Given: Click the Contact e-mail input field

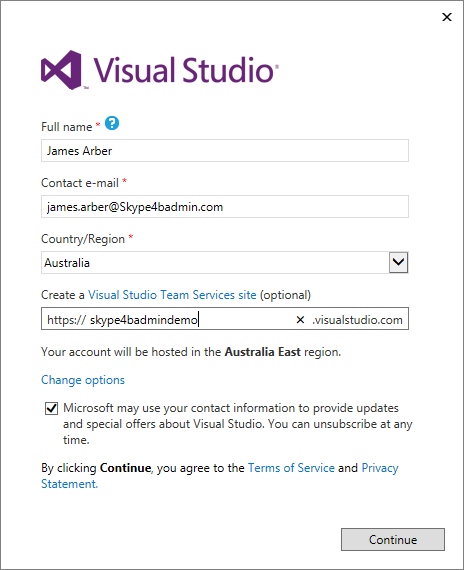Looking at the screenshot, I should 225,206.
